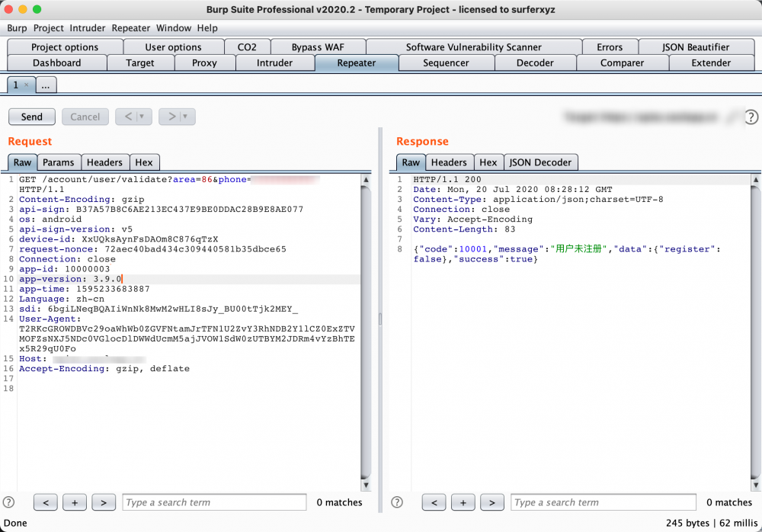762x532 pixels.
Task: Open the Repeater help question mark icon
Action: click(751, 117)
